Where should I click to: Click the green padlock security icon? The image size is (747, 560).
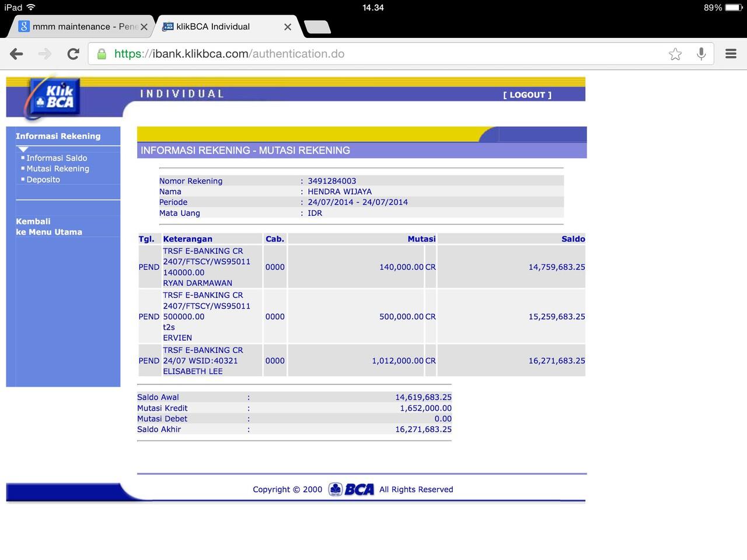[102, 54]
